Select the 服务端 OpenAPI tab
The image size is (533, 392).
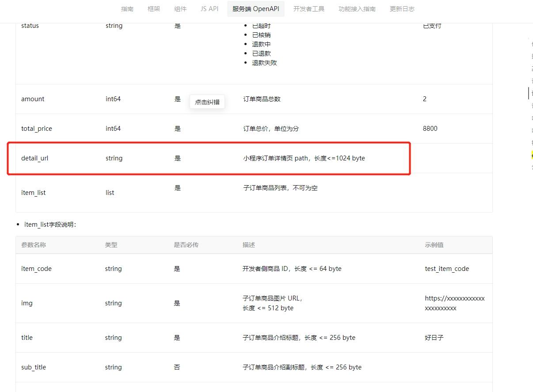click(x=255, y=9)
